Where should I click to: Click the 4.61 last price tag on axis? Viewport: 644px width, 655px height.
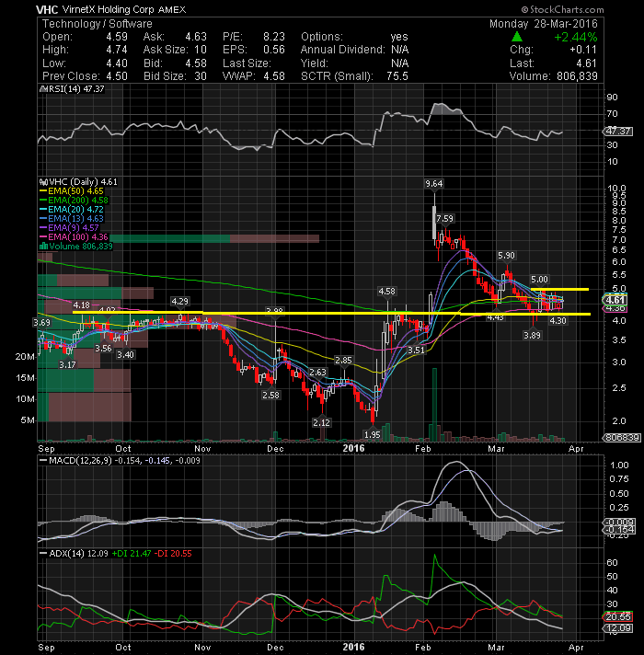615,300
